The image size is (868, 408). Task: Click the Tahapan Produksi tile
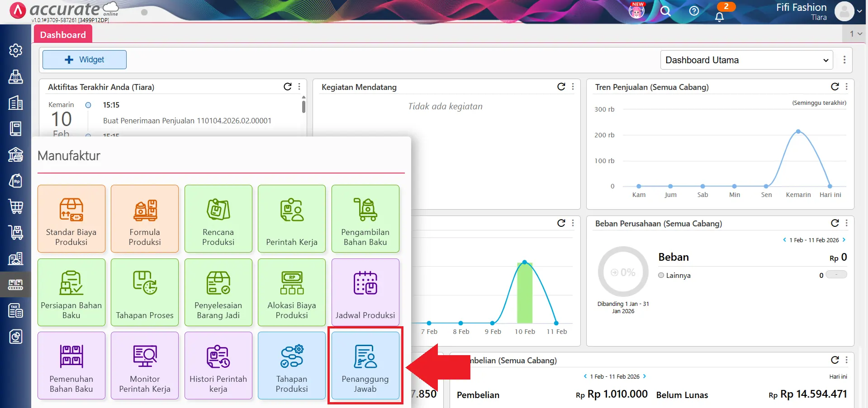pos(292,366)
